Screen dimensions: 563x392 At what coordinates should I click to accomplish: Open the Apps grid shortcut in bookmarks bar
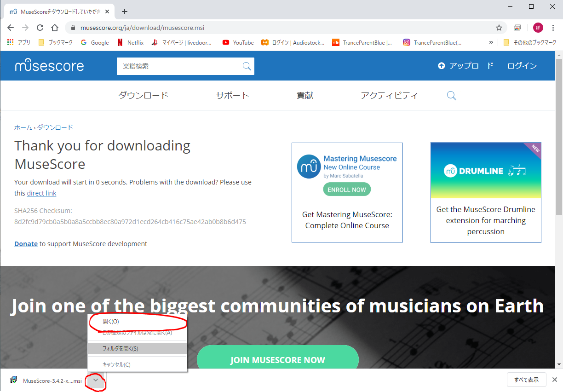(19, 42)
